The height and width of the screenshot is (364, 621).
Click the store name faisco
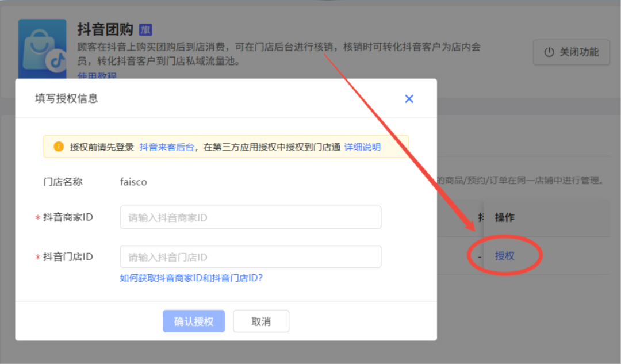[x=133, y=182]
